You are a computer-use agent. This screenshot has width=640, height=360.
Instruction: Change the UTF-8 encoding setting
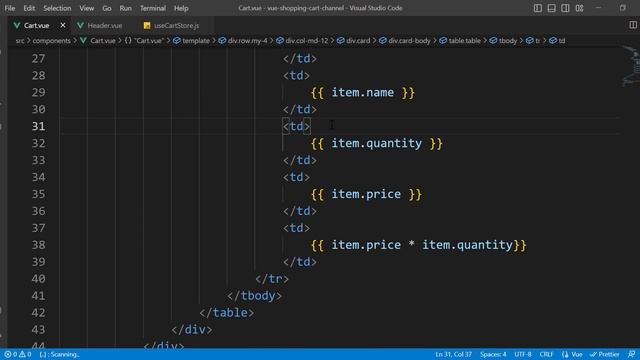point(523,354)
